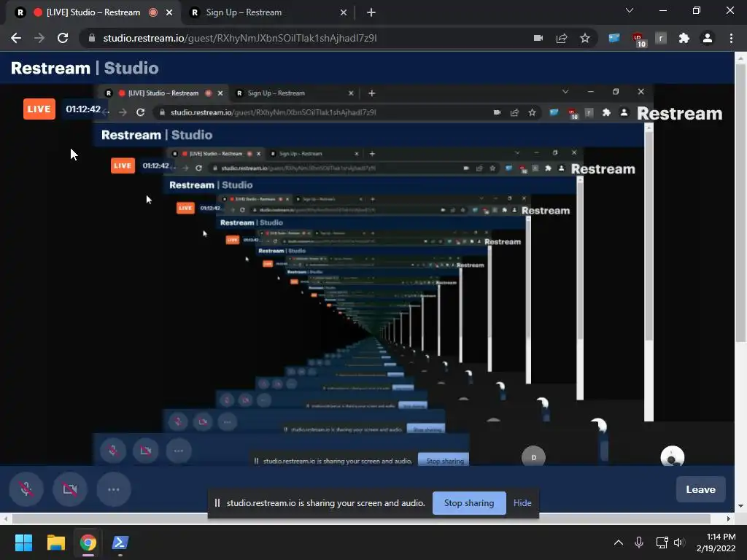Click the forward navigation arrow
The height and width of the screenshot is (560, 747).
[39, 38]
